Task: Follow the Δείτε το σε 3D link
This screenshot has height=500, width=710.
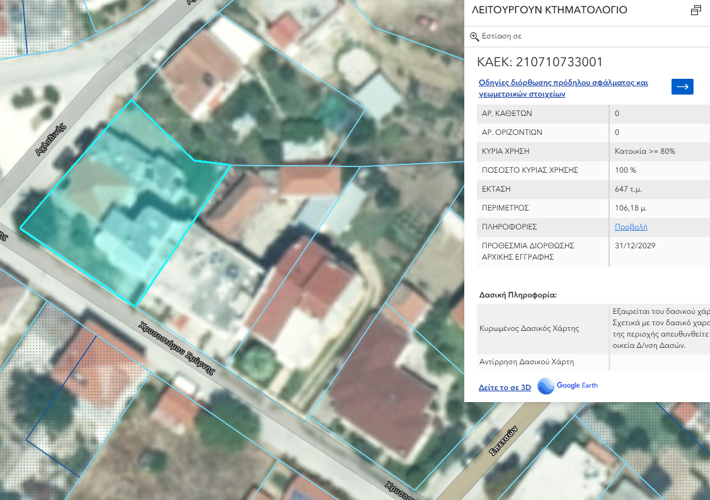Action: (505, 387)
